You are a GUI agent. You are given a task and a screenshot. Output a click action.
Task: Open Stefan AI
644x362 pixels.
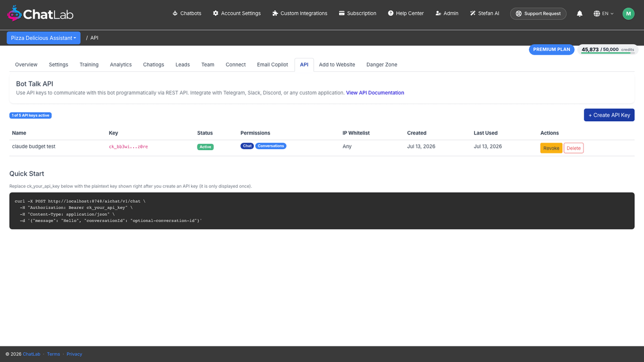(485, 13)
